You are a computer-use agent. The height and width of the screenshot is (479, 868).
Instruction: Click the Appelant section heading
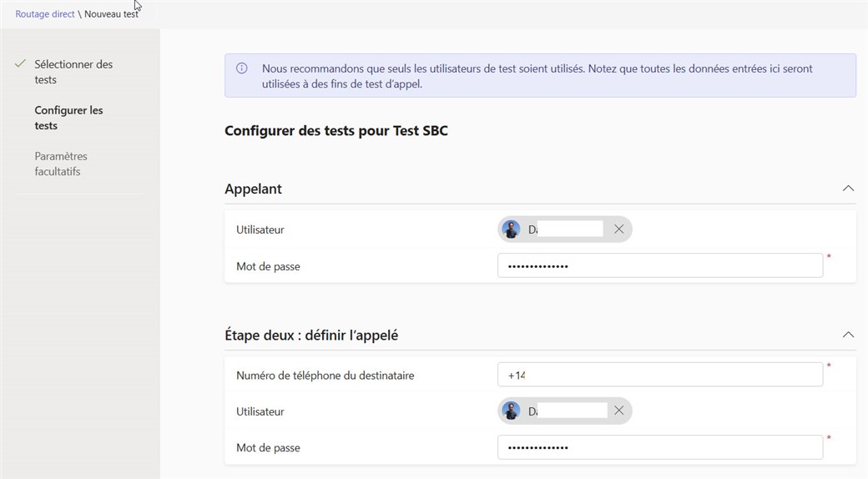[254, 189]
